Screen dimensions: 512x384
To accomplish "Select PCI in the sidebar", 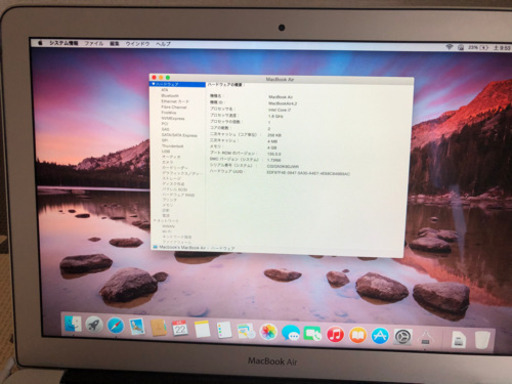I will [x=165, y=124].
